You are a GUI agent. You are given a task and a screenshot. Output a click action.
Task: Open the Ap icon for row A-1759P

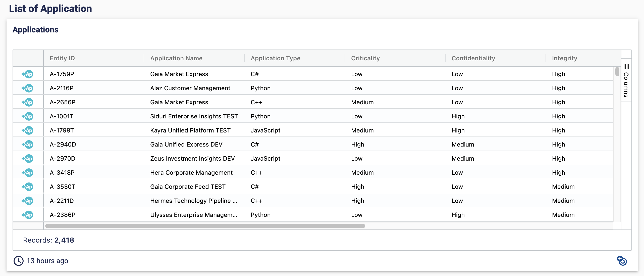pos(27,74)
